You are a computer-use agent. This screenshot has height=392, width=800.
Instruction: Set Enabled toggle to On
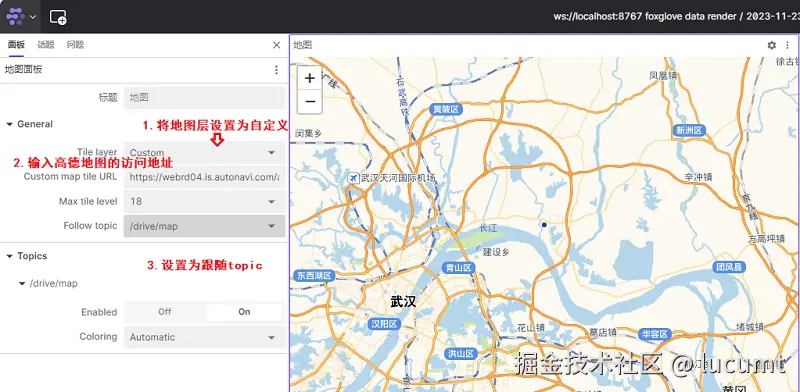(244, 312)
